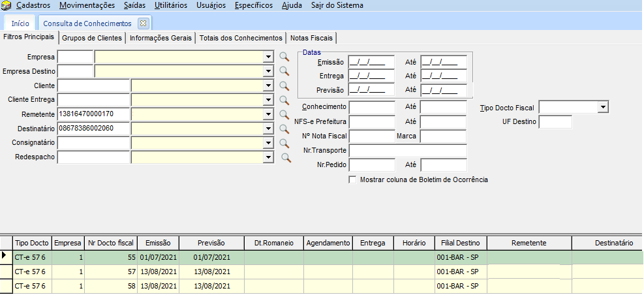Expand the Tipo Docto Fiscal dropdown
This screenshot has height=297, width=644.
(x=603, y=107)
